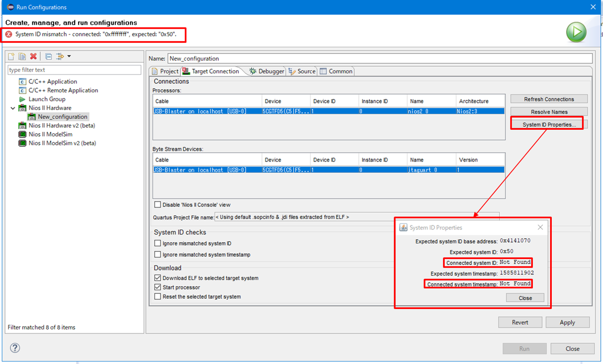
Task: Click Close in System ID Properties dialog
Action: (x=525, y=298)
